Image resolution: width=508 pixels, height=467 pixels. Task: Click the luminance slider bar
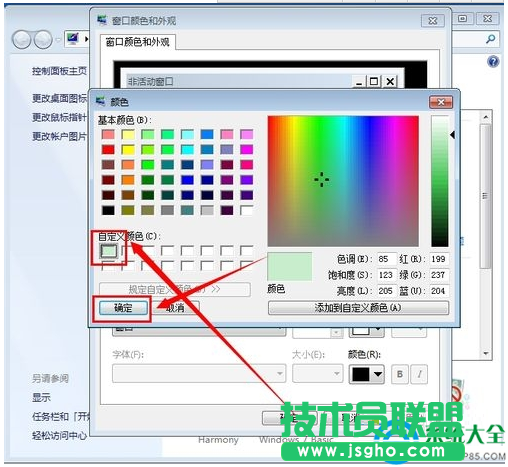[440, 181]
